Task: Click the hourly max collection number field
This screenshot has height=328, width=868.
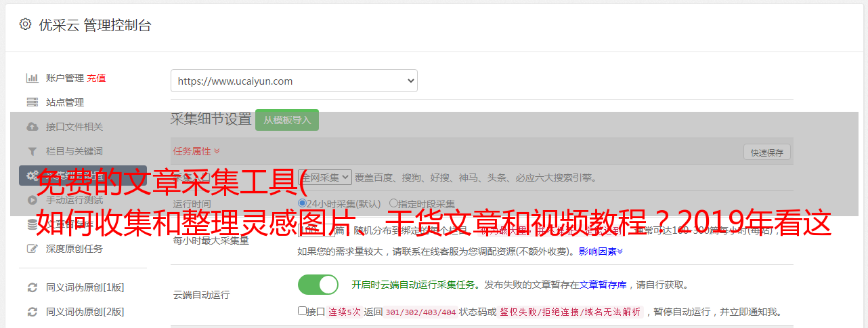Action: pos(316,230)
